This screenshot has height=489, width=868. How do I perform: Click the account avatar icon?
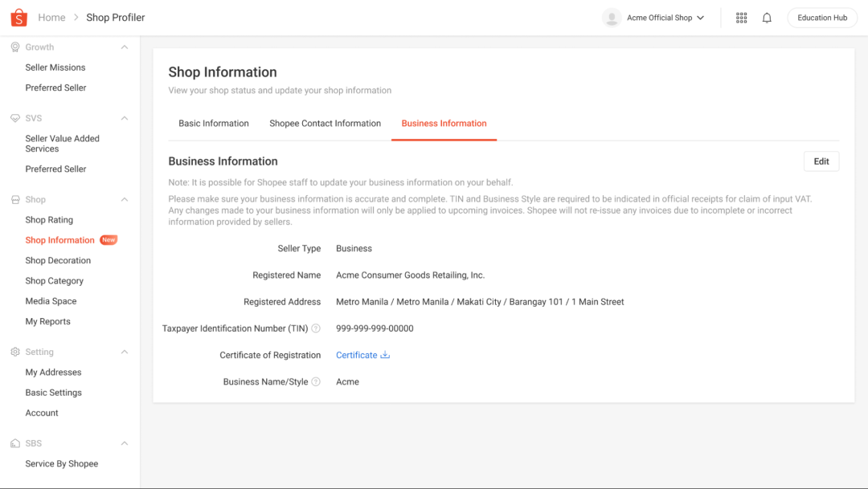click(x=612, y=18)
